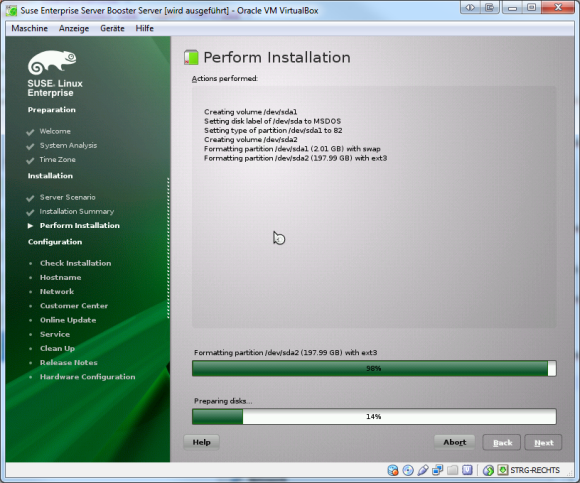580x483 pixels.
Task: Click the virtualization V status icon
Action: [x=467, y=470]
